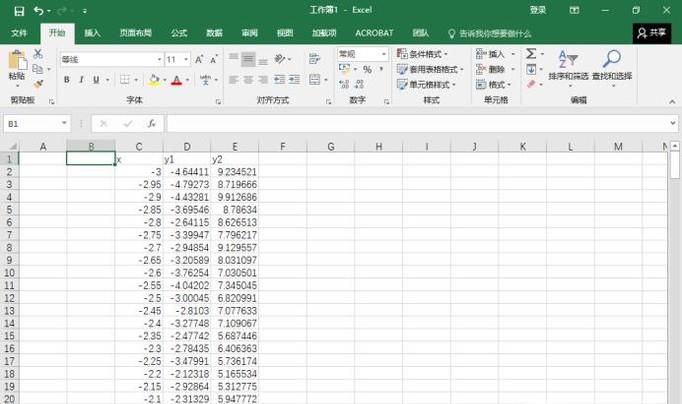Undo the last action
682x404 pixels.
[39, 10]
